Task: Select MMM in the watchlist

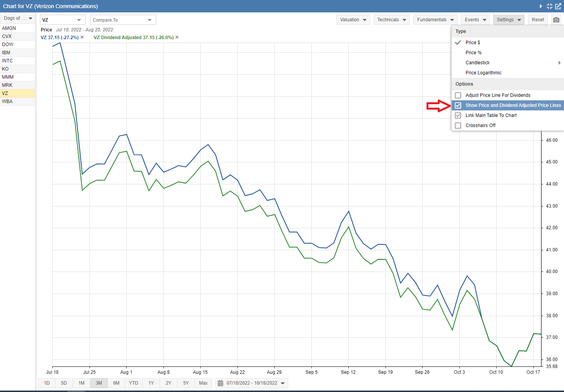Action: coord(17,77)
